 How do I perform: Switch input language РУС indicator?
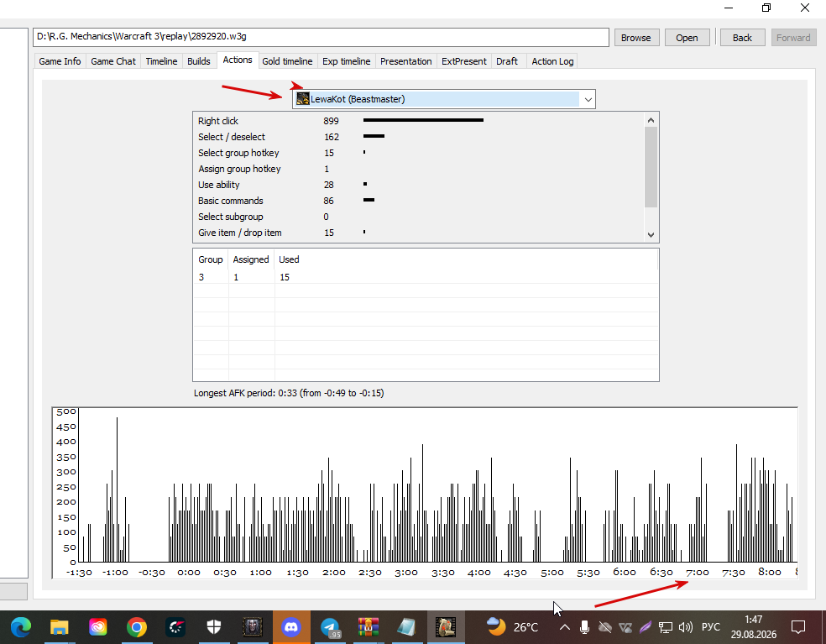tap(711, 627)
